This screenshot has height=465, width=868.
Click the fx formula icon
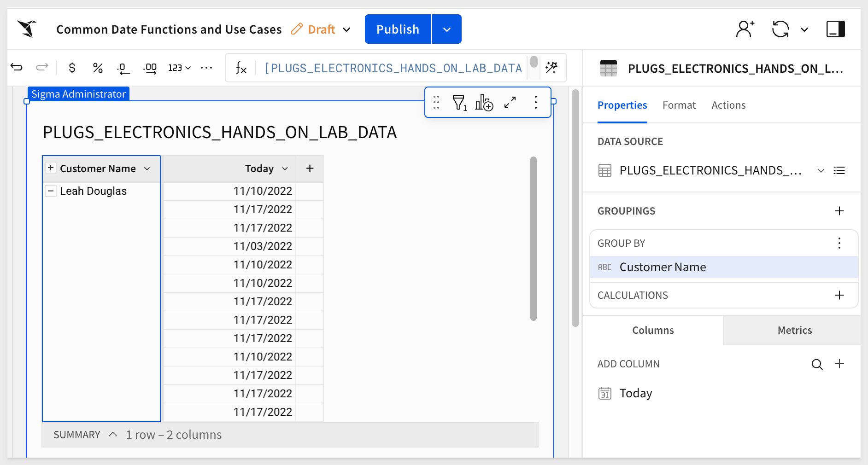[241, 68]
